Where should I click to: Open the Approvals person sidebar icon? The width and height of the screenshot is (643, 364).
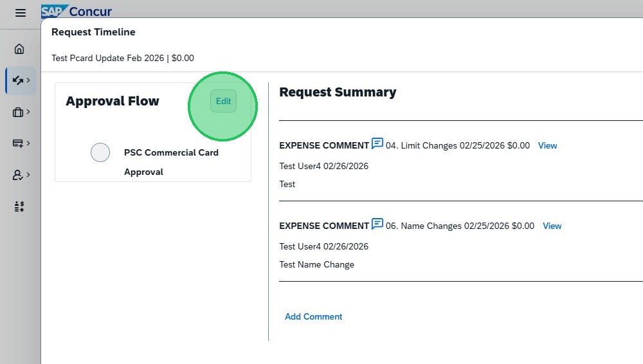click(x=17, y=175)
